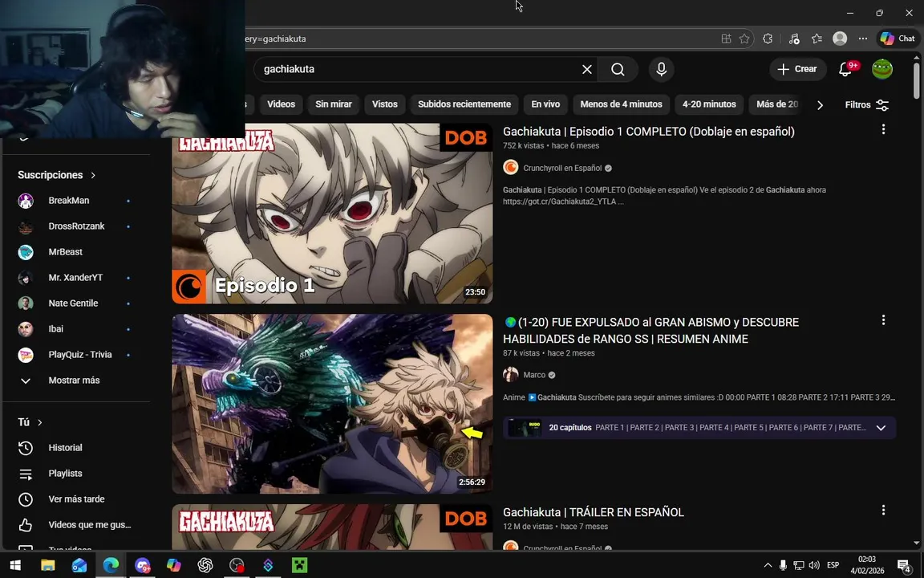Screen dimensions: 924x578
Task: Open volume control in system tray
Action: click(x=814, y=566)
